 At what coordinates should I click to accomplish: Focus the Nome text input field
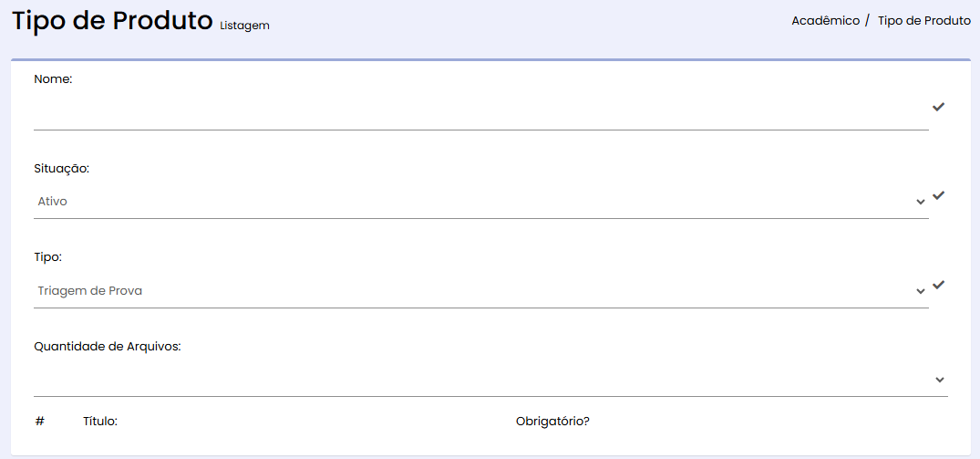(481, 113)
